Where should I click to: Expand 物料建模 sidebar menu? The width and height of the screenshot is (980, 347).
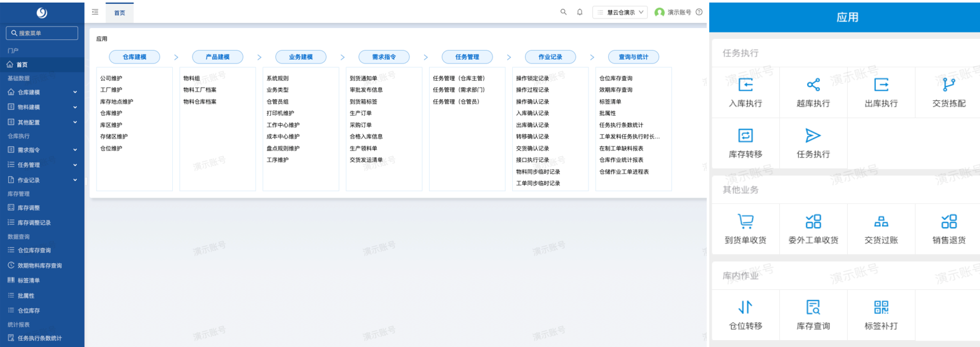(42, 107)
